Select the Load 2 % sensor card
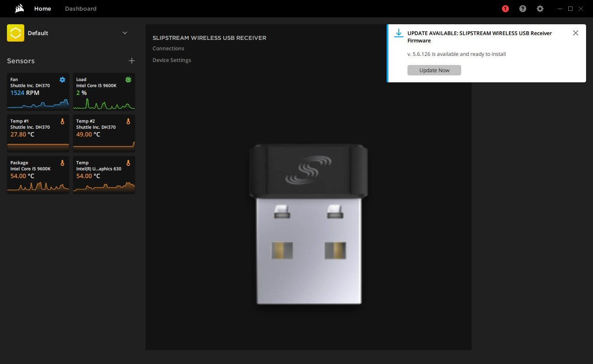593x364 pixels. [104, 91]
